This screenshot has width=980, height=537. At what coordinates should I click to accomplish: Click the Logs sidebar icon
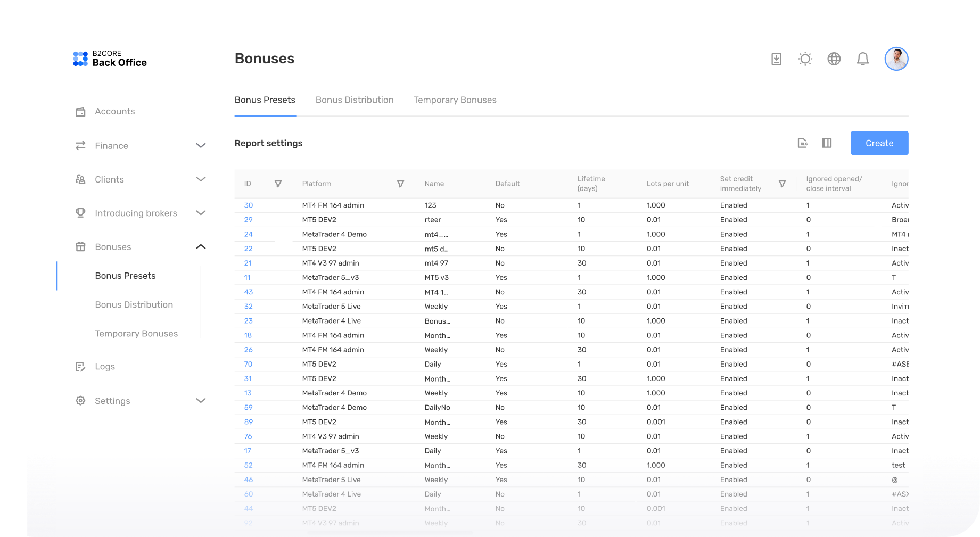pyautogui.click(x=80, y=367)
